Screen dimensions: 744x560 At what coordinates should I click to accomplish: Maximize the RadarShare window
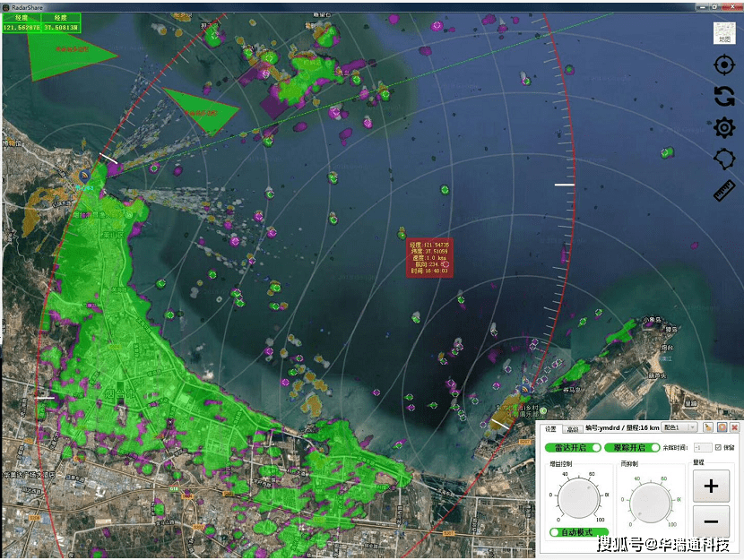(x=714, y=6)
